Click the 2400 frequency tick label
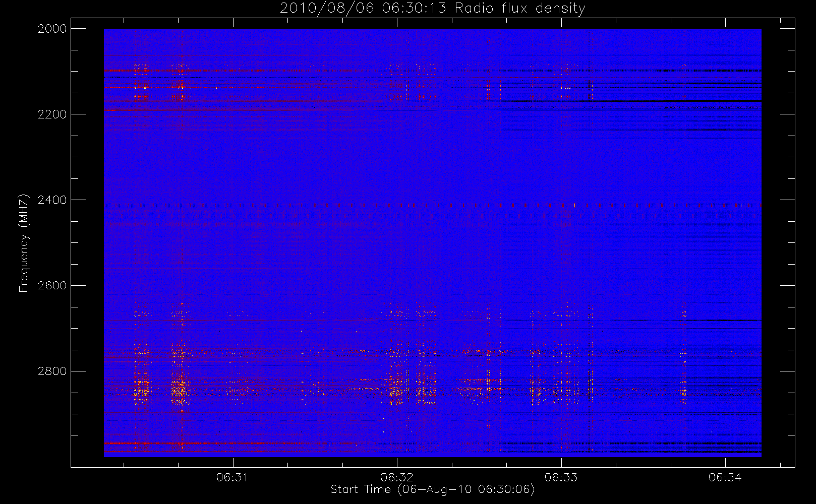The width and height of the screenshot is (816, 504). [x=52, y=200]
